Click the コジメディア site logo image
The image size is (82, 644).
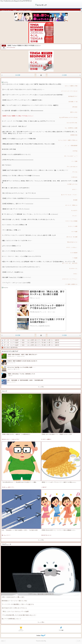[41, 5]
